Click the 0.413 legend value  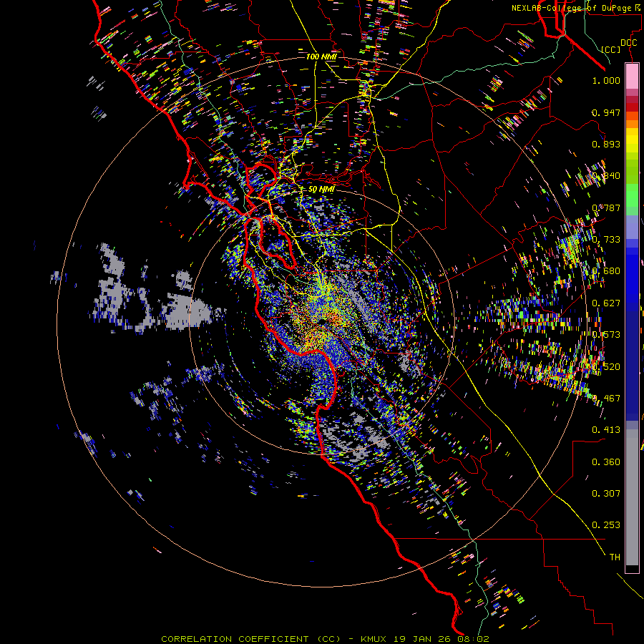click(x=606, y=430)
